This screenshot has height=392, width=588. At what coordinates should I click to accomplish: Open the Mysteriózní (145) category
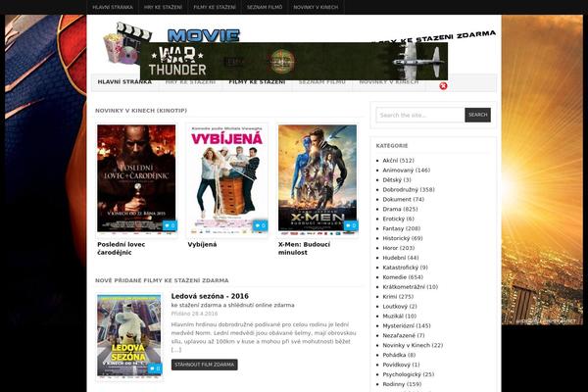407,326
